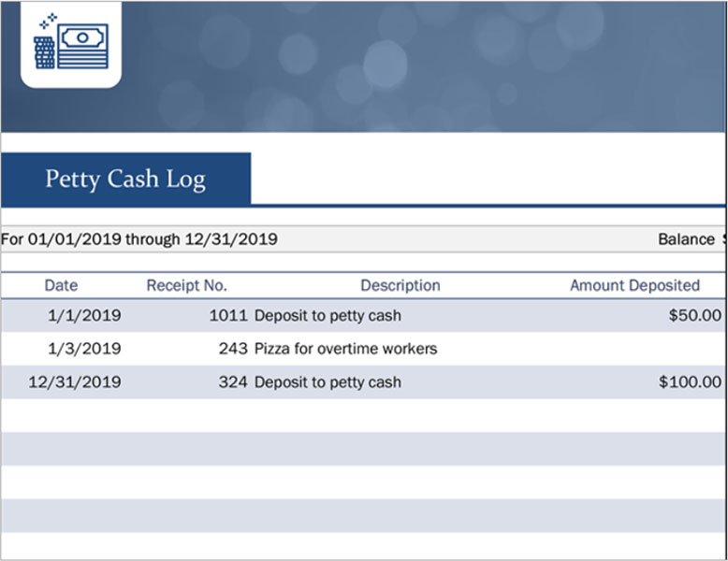Click the Receipt No. column header
728x561 pixels.
[186, 285]
